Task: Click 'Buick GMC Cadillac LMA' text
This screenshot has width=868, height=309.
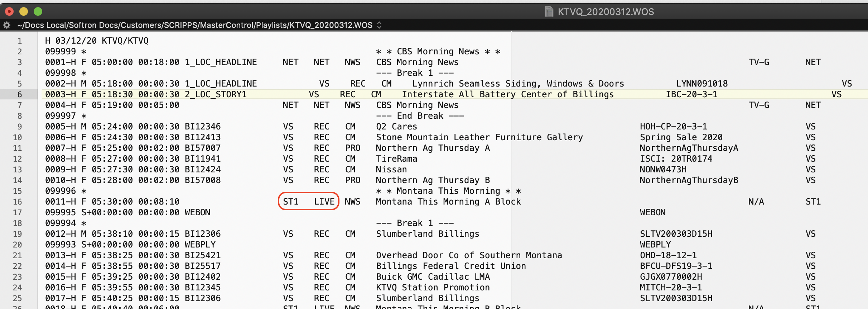Action: click(433, 277)
